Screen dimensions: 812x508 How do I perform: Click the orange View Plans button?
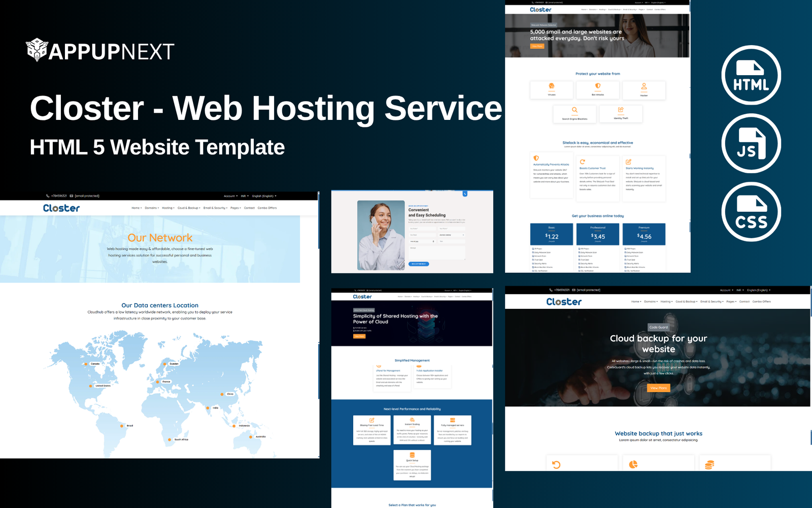(659, 388)
